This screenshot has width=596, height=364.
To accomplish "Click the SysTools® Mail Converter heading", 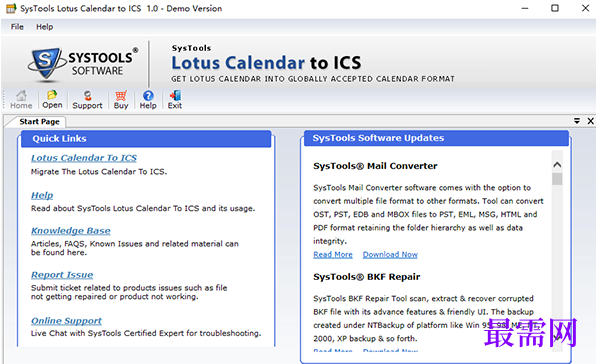I will 375,166.
